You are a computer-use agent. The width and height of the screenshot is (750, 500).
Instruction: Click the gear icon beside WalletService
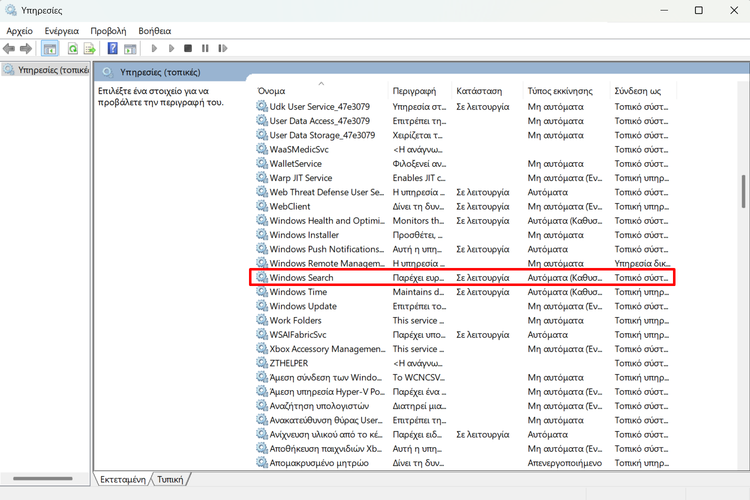point(262,163)
